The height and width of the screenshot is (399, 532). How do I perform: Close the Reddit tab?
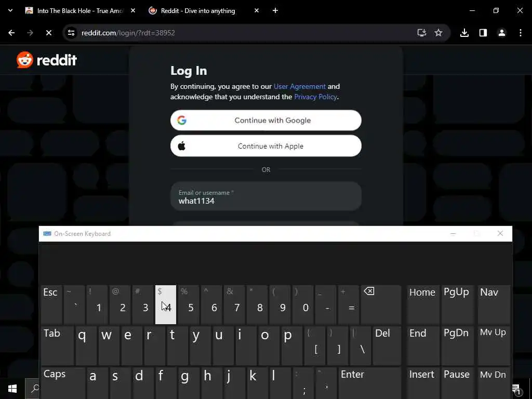(257, 10)
